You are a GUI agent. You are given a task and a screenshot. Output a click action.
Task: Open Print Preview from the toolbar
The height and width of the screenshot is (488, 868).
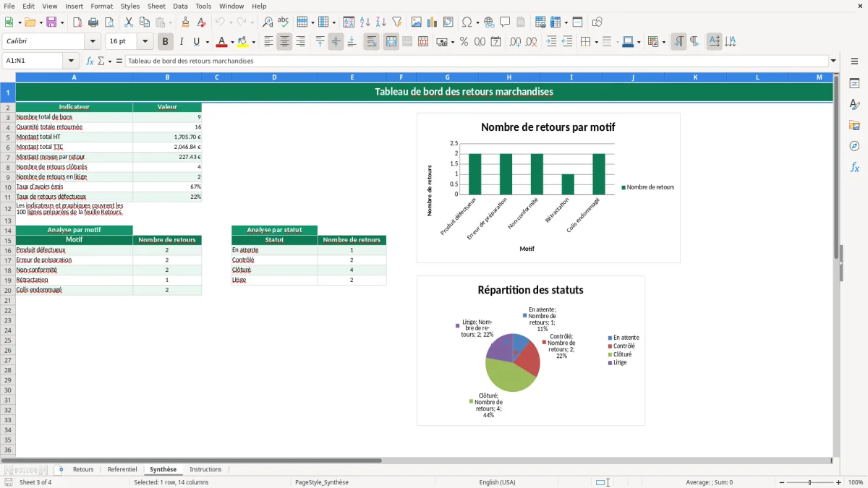(x=109, y=22)
